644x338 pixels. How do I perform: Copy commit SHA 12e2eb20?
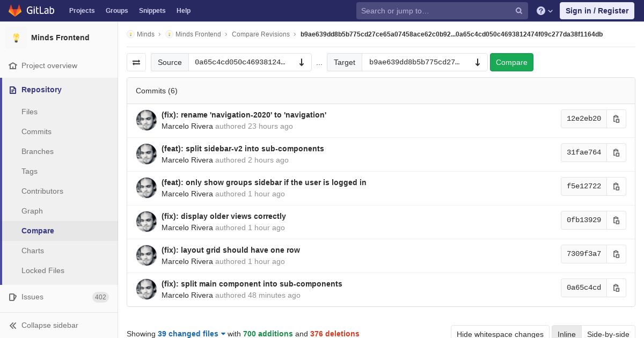tap(616, 119)
